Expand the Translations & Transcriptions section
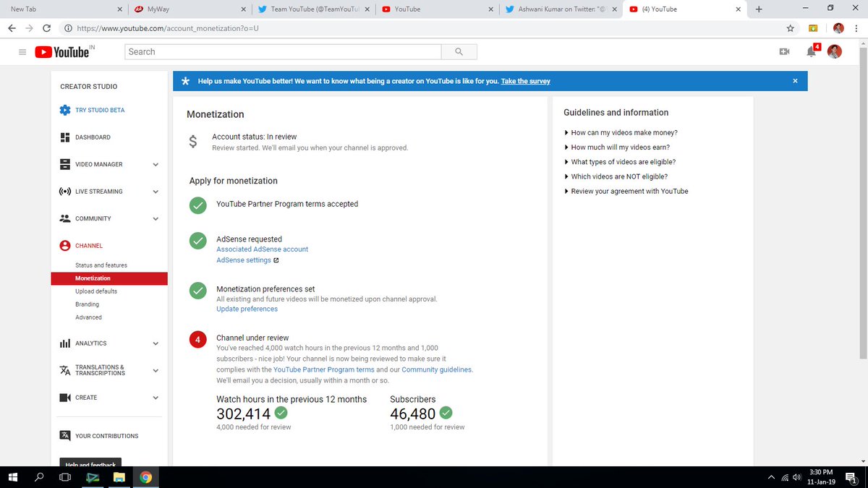 (x=156, y=371)
